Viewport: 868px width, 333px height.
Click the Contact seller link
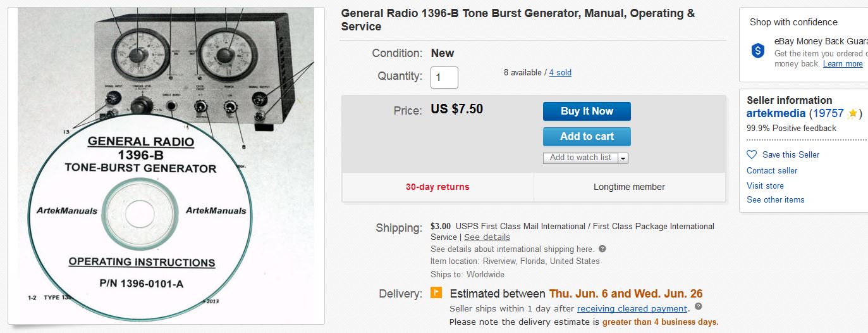772,170
